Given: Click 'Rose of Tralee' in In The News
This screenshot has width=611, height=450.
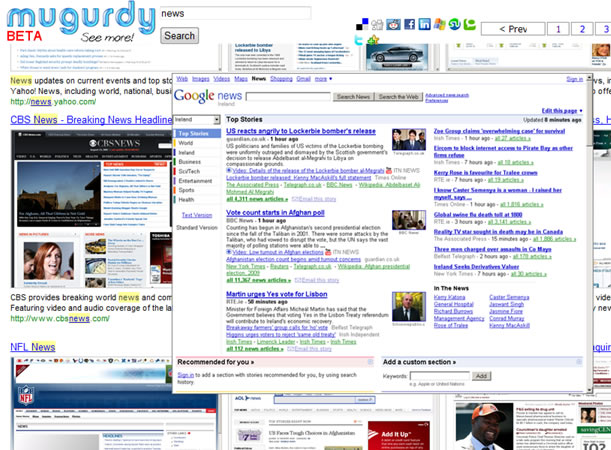Looking at the screenshot, I should [450, 325].
